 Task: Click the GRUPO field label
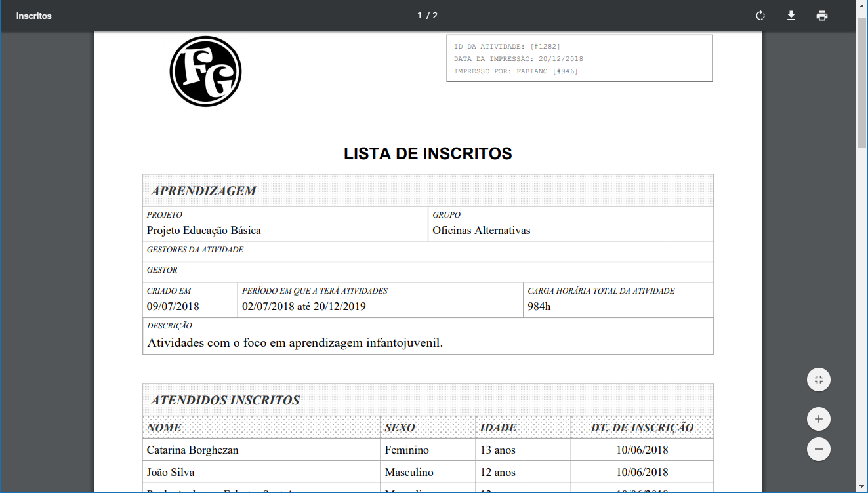tap(447, 215)
